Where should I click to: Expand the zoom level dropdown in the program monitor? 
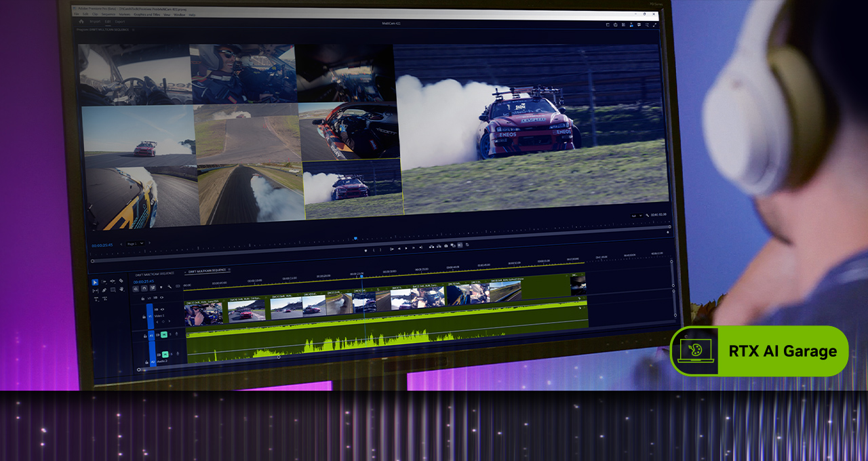coord(640,216)
